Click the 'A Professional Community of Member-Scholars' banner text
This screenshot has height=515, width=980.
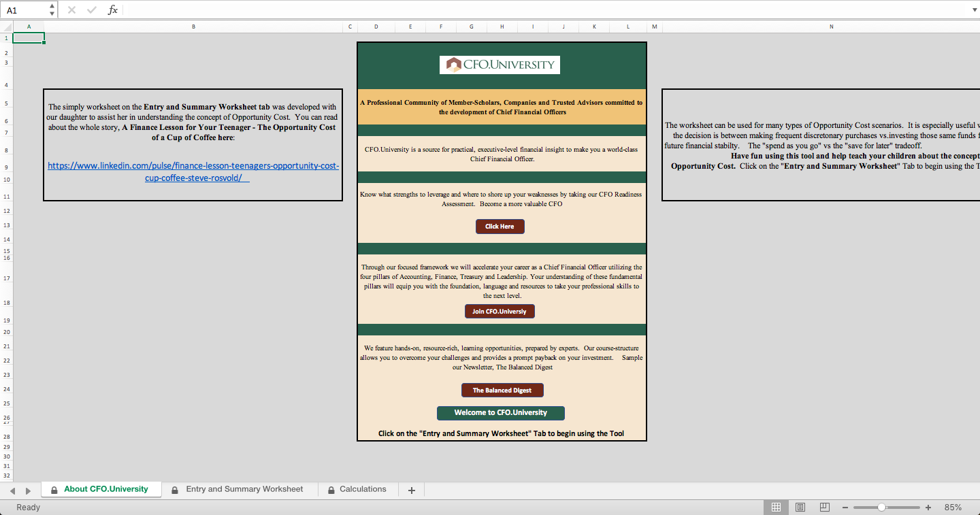tap(502, 107)
